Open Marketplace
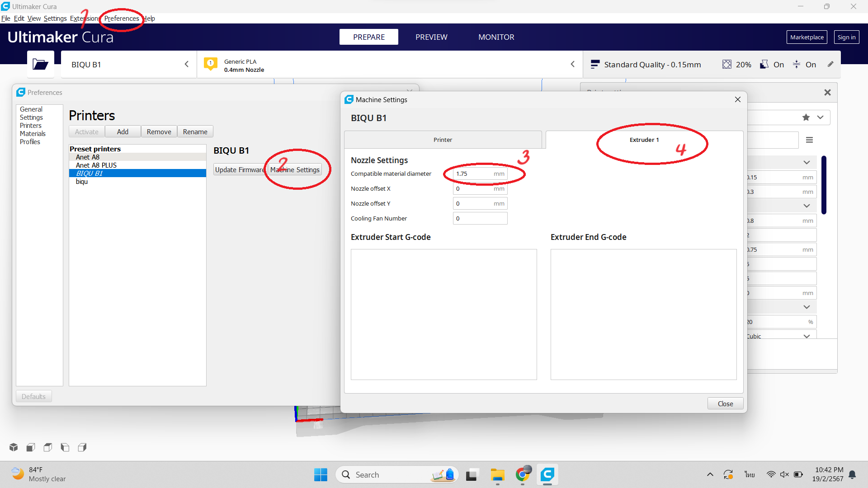868x488 pixels. (807, 37)
